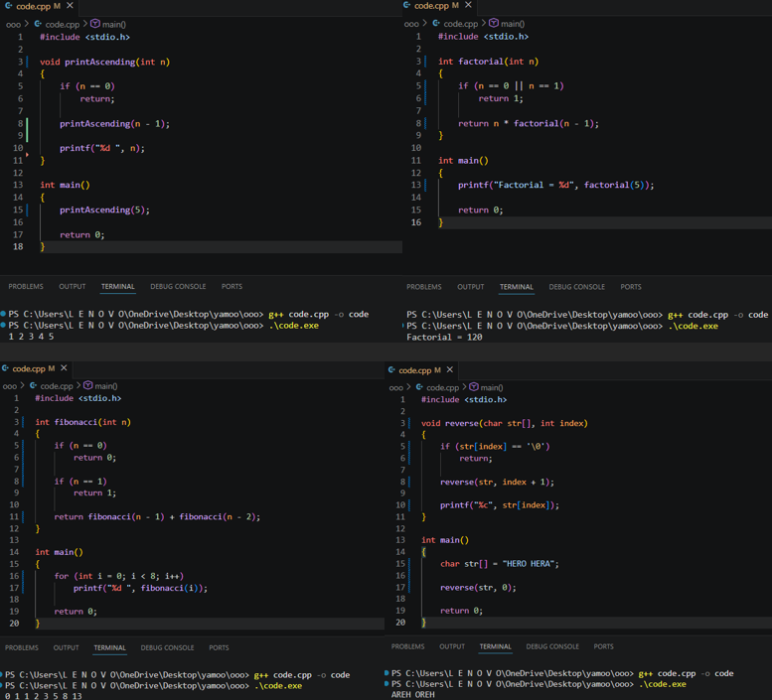Open DEBUG CONSOLE tab in the printAscending pane
The width and height of the screenshot is (772, 700).
(x=178, y=286)
